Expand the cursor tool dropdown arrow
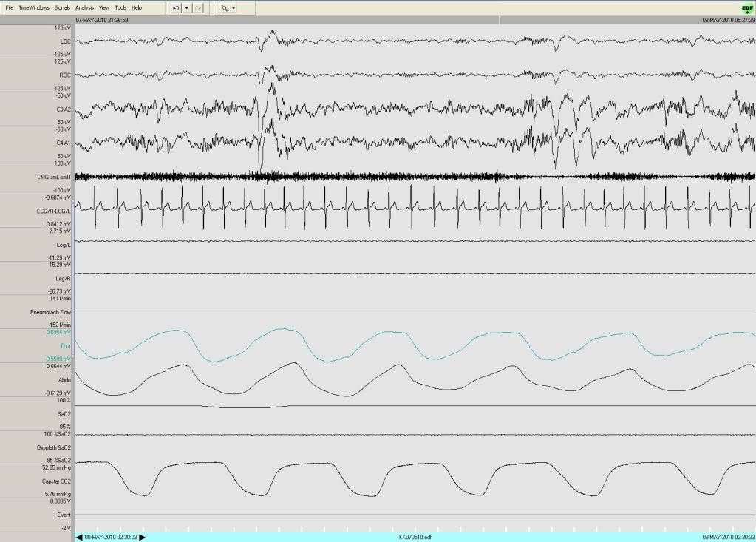 (x=234, y=7)
